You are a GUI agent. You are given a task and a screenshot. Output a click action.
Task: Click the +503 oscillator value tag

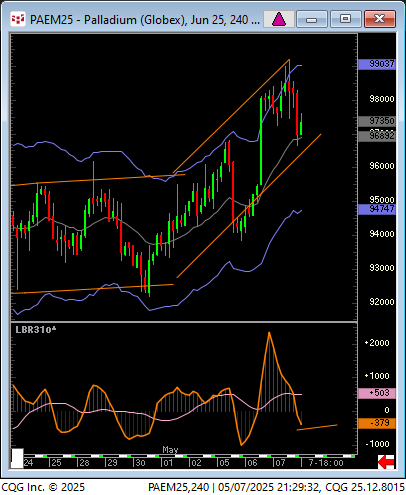[x=377, y=393]
